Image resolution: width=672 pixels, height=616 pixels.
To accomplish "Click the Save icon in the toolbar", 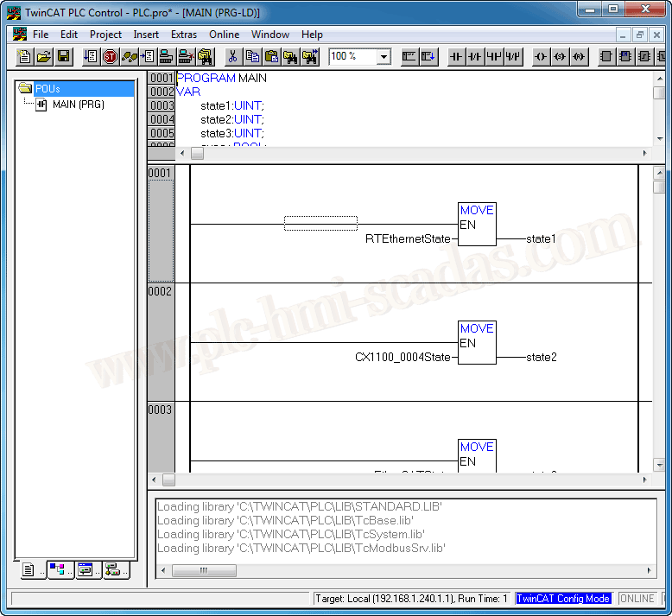I will pos(64,57).
